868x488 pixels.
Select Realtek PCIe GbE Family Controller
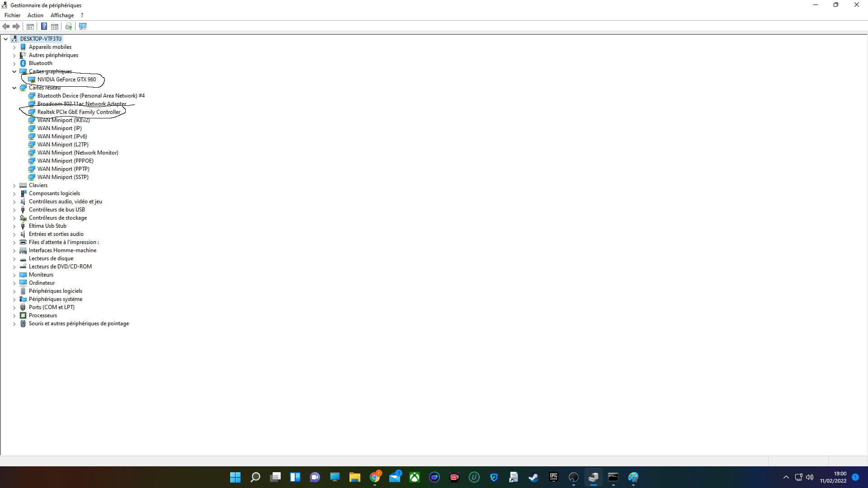coord(79,112)
